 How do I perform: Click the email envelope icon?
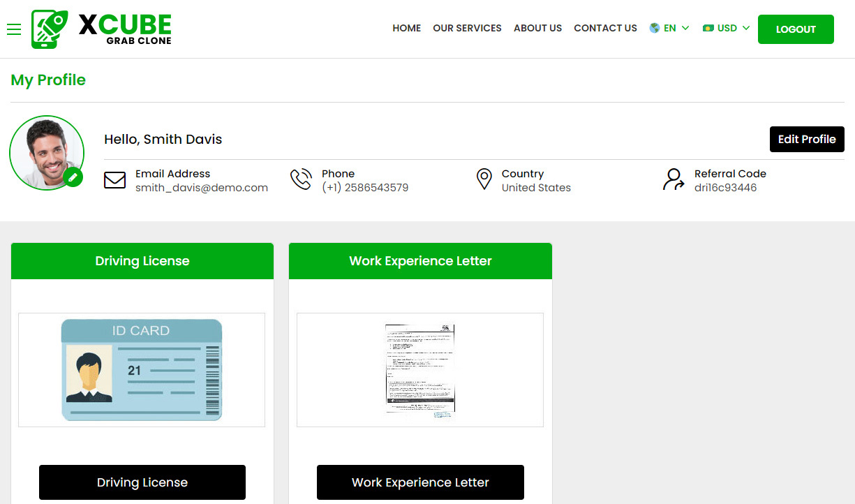pos(114,180)
